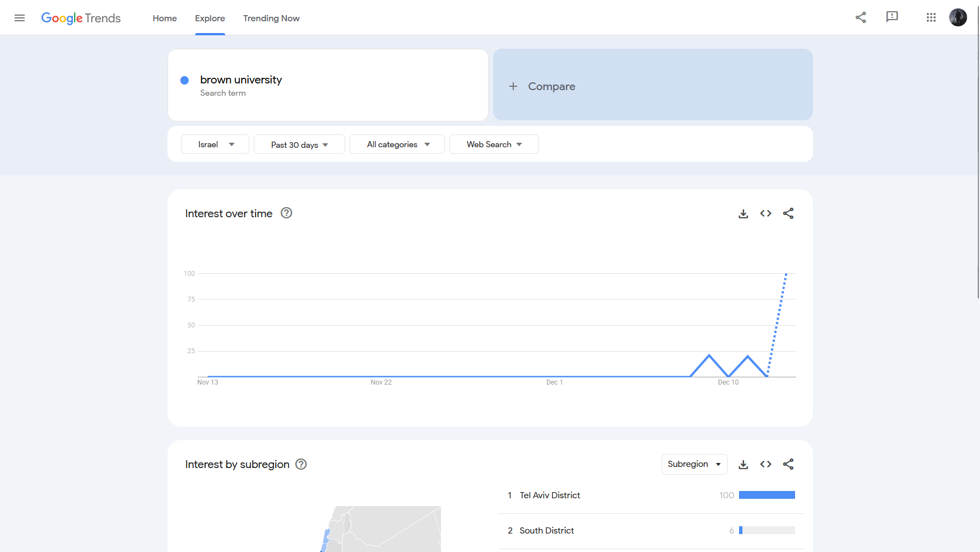Embed the Interest over time chart

point(766,213)
